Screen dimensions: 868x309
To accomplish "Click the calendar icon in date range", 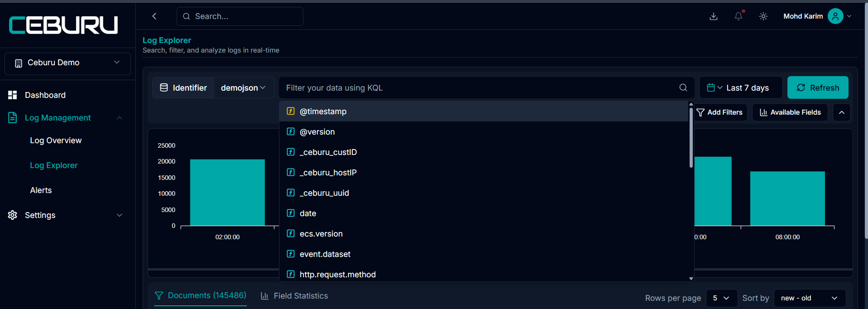I will (711, 87).
